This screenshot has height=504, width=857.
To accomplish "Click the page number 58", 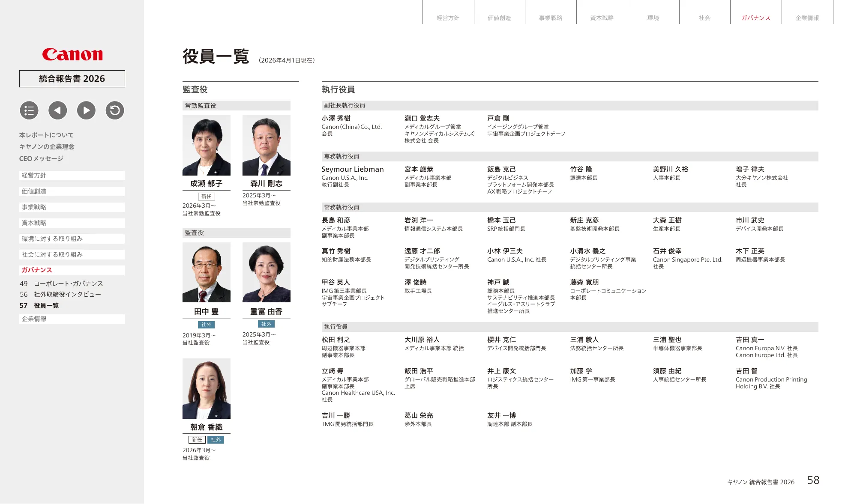I will point(813,480).
